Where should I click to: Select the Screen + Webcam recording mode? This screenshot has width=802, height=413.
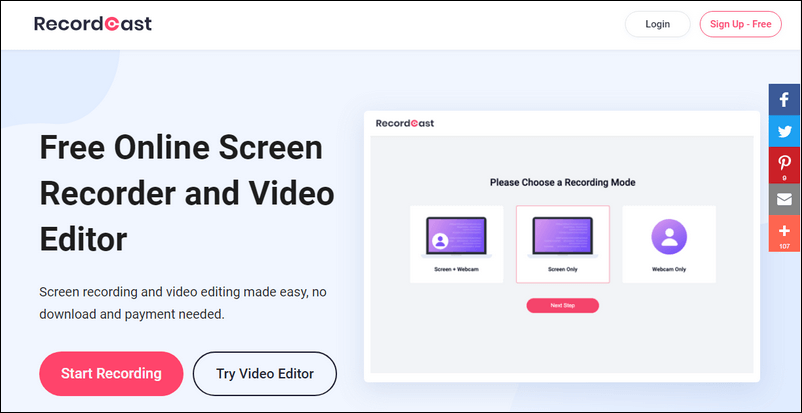456,244
